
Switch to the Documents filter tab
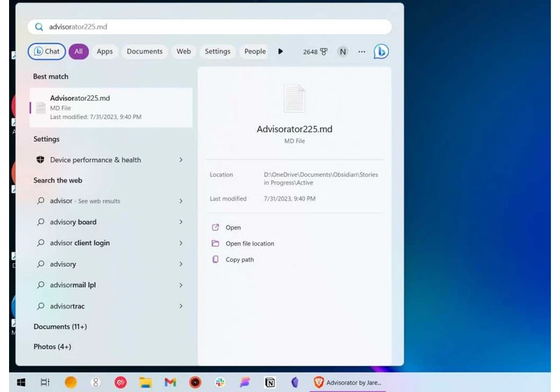(x=145, y=51)
